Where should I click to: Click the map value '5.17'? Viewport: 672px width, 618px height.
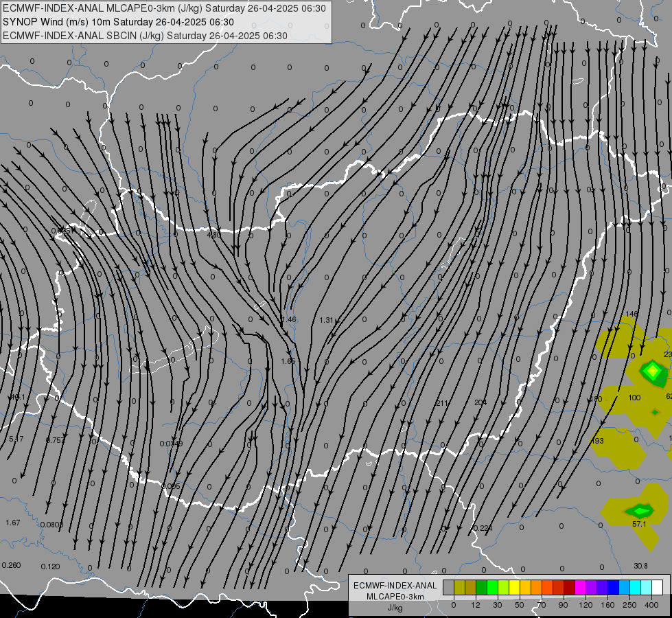coord(16,439)
